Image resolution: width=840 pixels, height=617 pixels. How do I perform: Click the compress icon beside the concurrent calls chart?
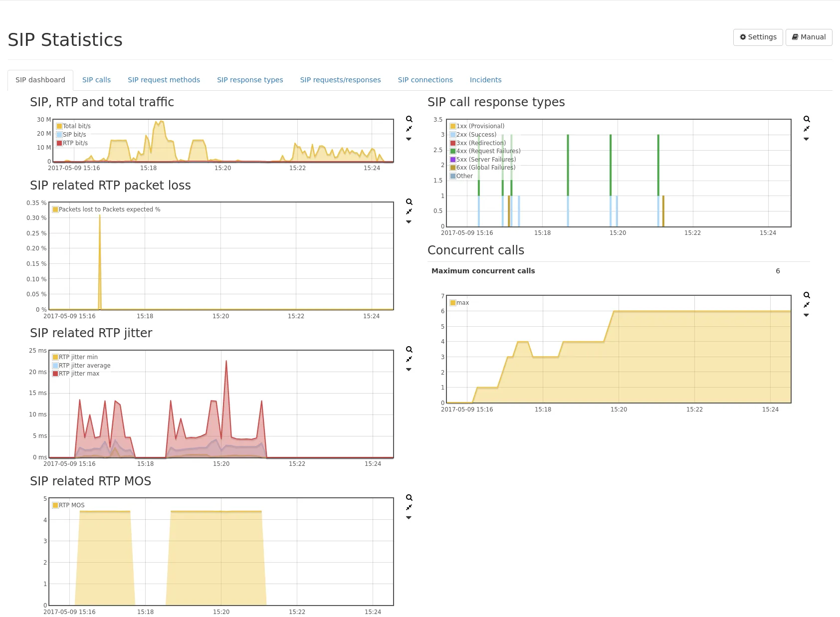coord(807,305)
